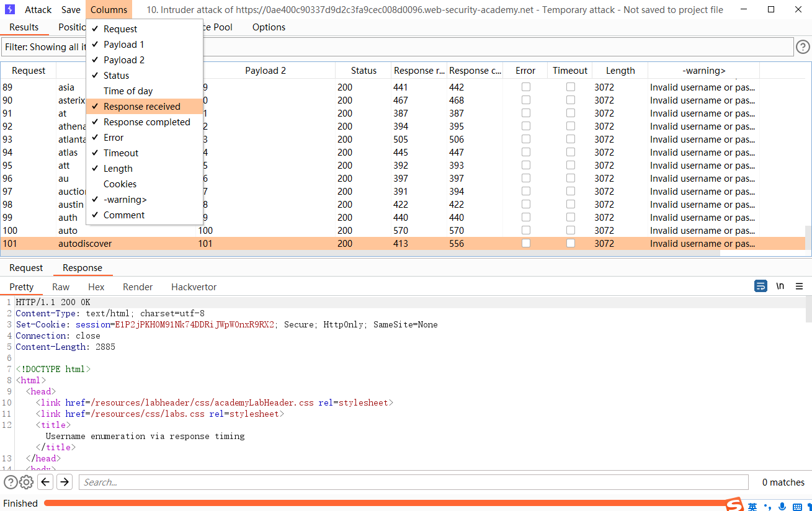Sort by the Payload 2 column header
The width and height of the screenshot is (812, 511).
pos(265,70)
